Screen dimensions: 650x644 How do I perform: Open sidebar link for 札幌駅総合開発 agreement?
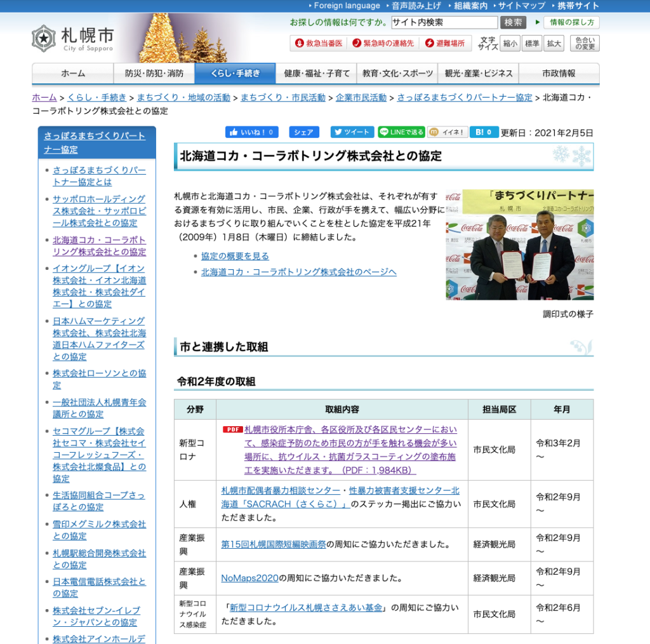coord(99,559)
